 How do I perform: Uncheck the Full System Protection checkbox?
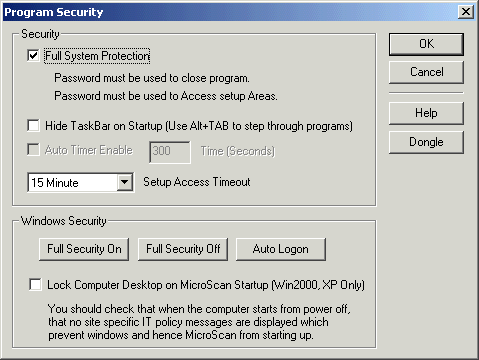point(33,56)
